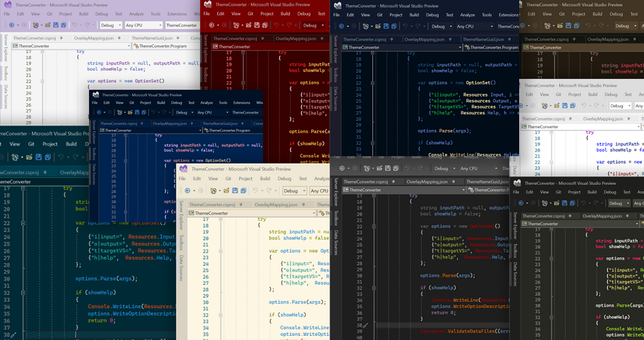Open Debug configuration dropdown in the black window

619,203
